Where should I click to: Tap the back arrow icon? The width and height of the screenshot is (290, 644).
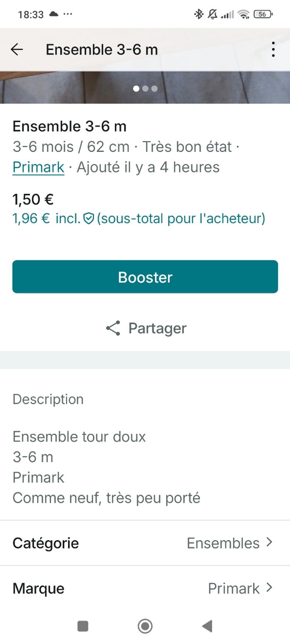pyautogui.click(x=17, y=50)
